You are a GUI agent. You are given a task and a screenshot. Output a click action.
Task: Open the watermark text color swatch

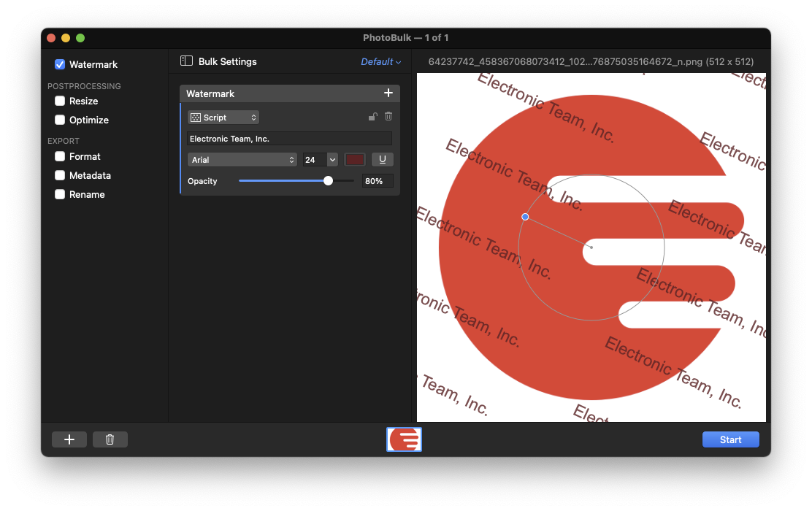coord(355,159)
